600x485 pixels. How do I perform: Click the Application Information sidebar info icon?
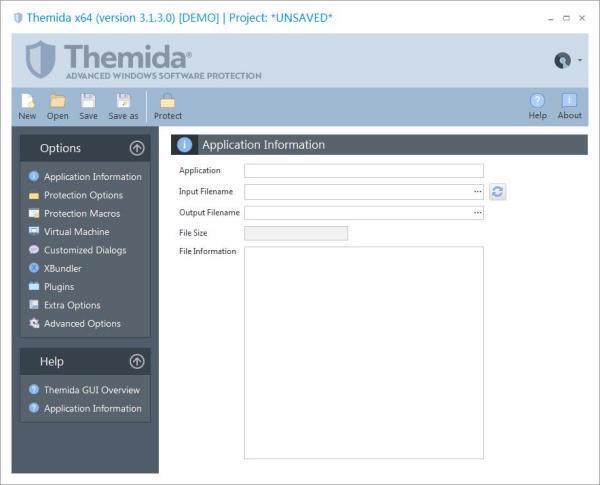pos(34,176)
